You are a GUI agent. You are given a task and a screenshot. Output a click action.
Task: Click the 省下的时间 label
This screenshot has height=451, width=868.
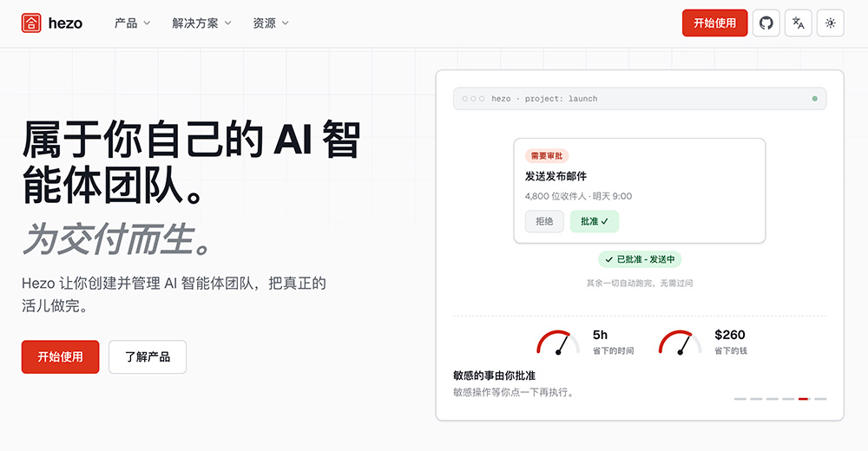(x=614, y=351)
